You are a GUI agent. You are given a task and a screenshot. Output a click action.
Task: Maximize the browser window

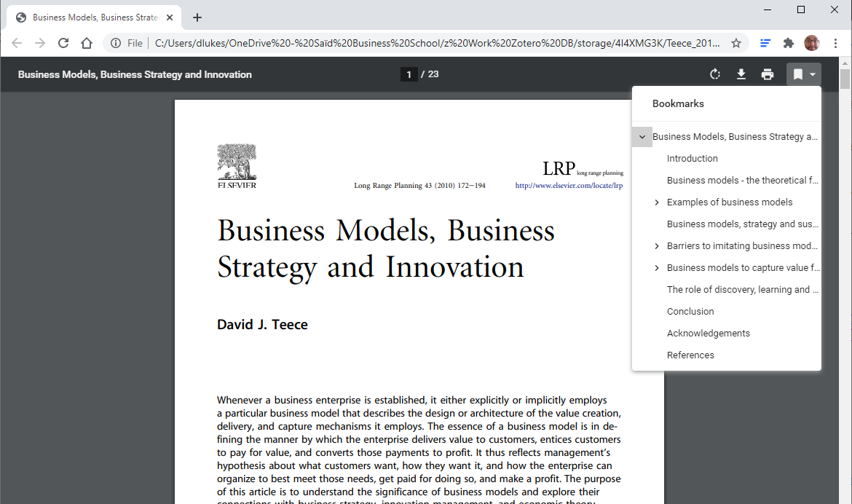point(801,9)
